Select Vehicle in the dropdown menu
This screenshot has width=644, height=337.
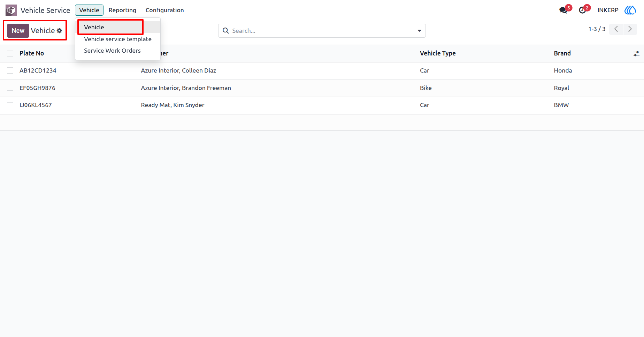point(118,27)
